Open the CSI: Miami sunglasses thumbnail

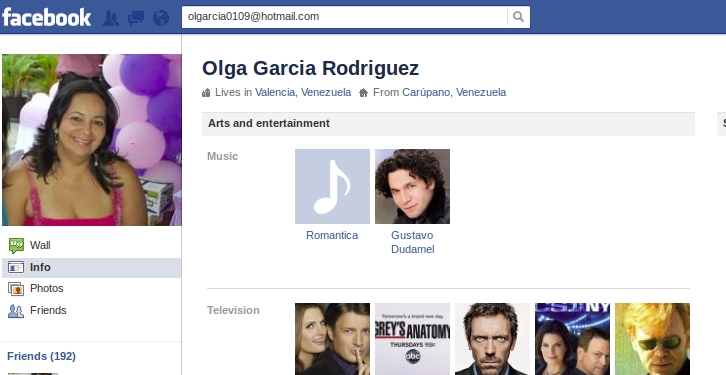(652, 339)
